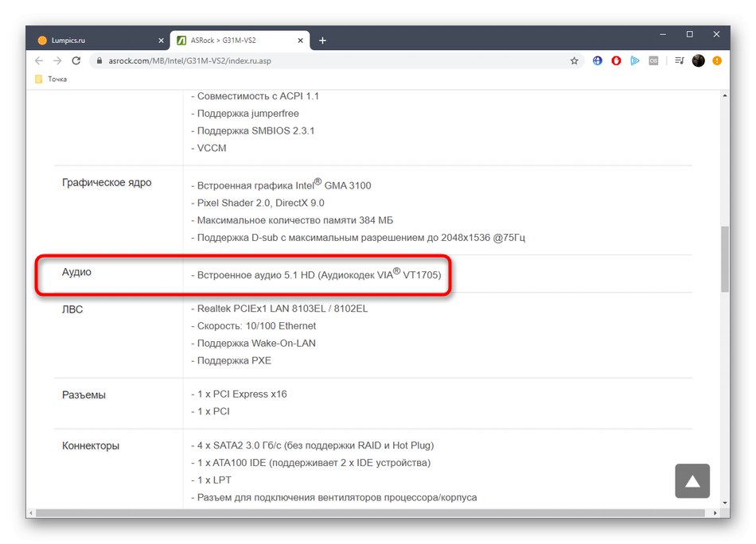Click the fan connector line (вентиляторов)

334,497
